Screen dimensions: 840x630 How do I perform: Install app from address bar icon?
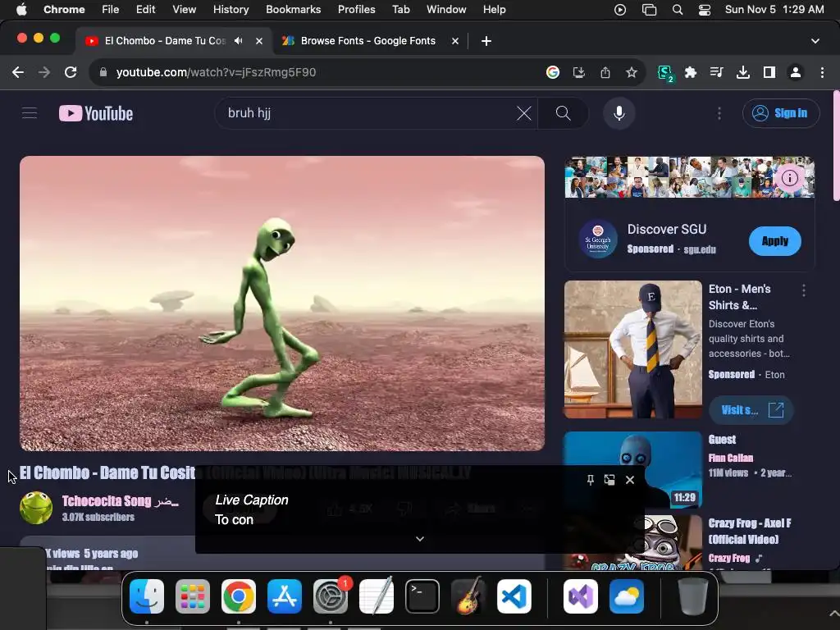578,72
